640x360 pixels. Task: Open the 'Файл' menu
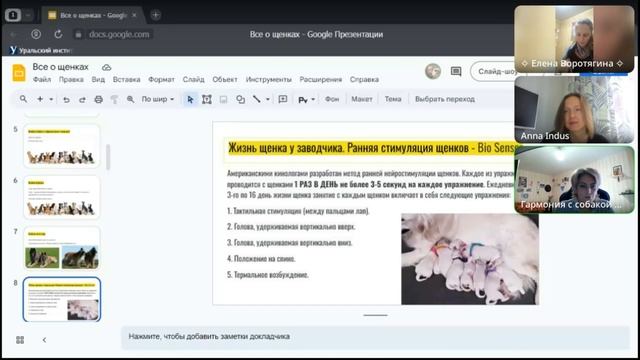click(x=42, y=79)
